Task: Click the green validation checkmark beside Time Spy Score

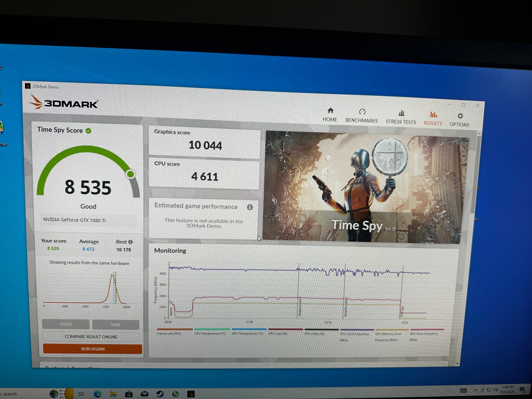Action: pos(88,131)
